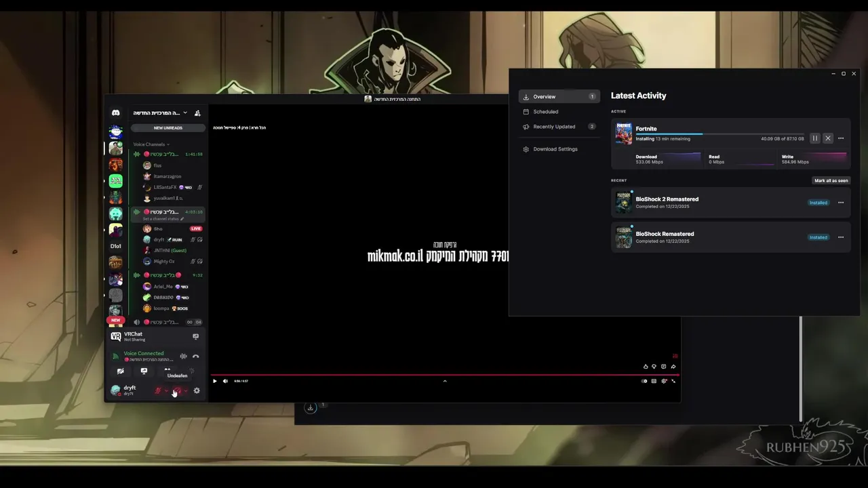This screenshot has width=868, height=488.
Task: Open Discord headphone output options arrow
Action: [186, 390]
